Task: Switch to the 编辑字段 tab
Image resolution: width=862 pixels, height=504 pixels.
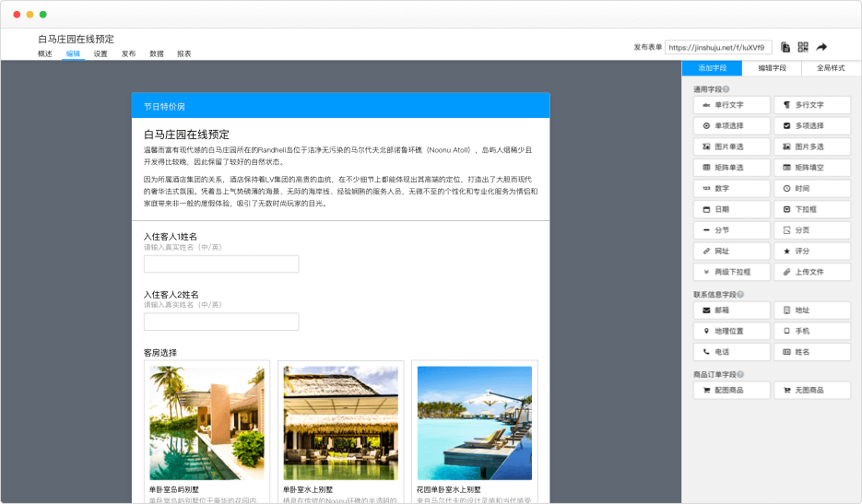Action: click(x=772, y=68)
